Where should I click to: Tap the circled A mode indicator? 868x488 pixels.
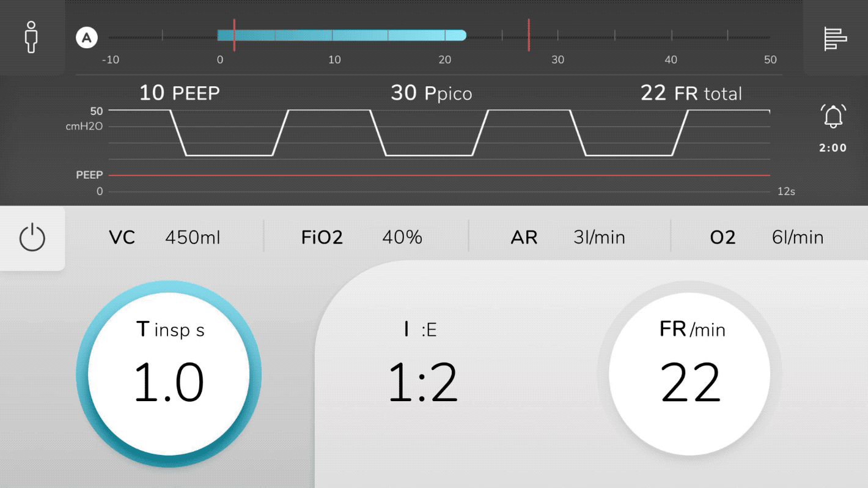[x=87, y=38]
